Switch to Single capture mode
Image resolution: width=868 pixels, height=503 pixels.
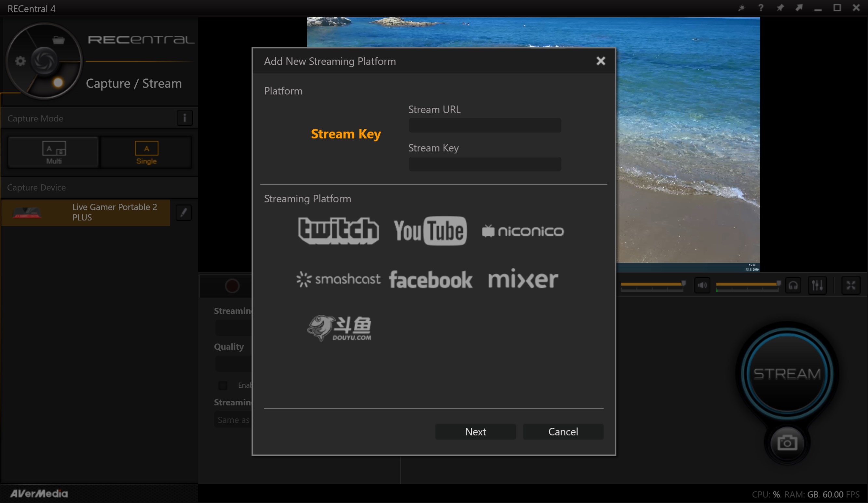pos(146,152)
